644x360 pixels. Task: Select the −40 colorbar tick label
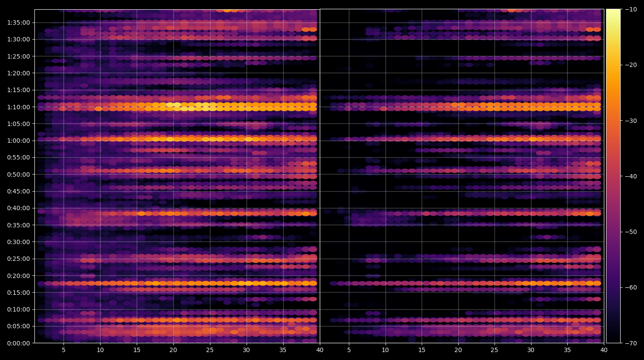[630, 176]
